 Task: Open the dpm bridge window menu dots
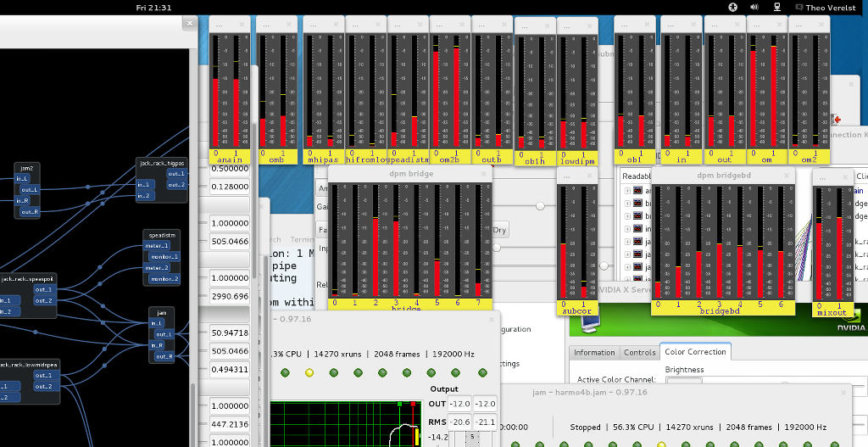333,174
